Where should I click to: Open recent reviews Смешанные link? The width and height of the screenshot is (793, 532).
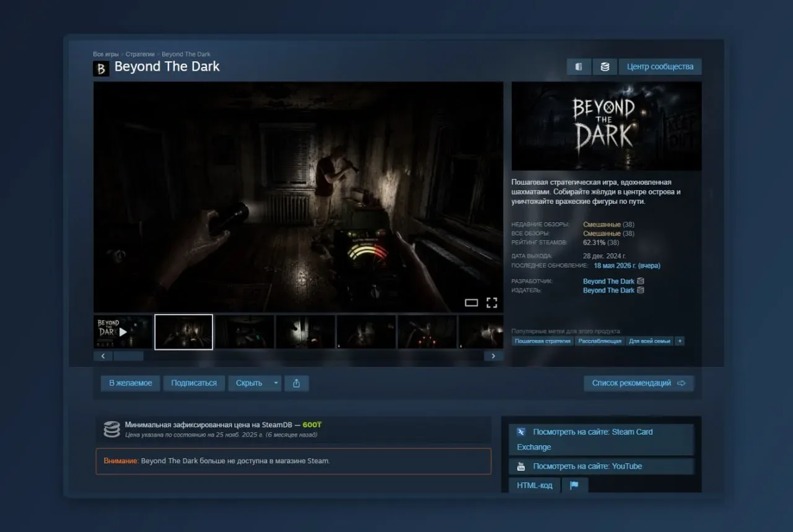(x=602, y=224)
